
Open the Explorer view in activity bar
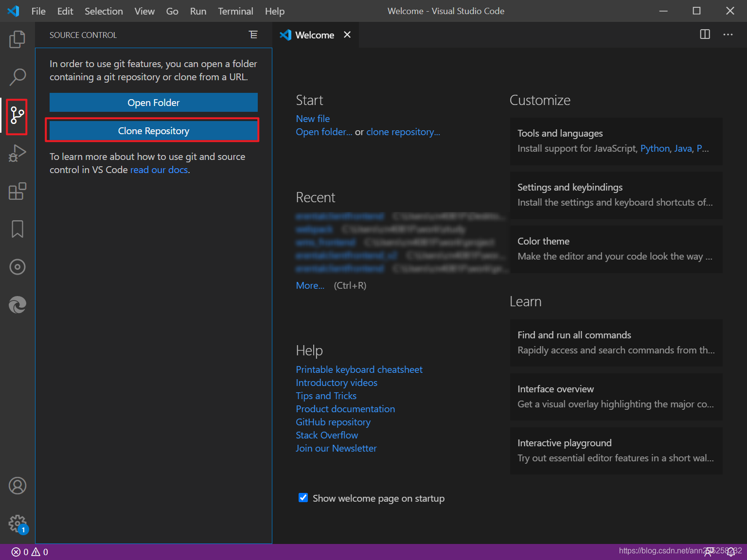click(x=18, y=39)
